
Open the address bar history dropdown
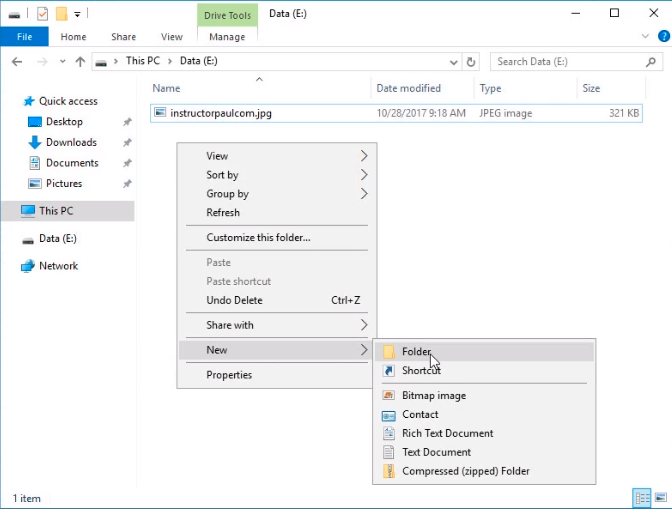[x=453, y=61]
